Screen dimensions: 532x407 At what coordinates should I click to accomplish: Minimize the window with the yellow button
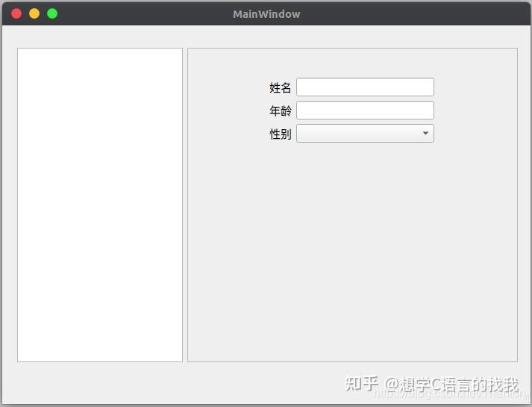[34, 13]
